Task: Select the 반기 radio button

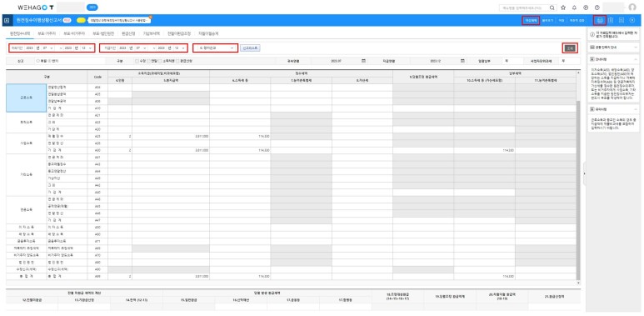Action: click(49, 61)
